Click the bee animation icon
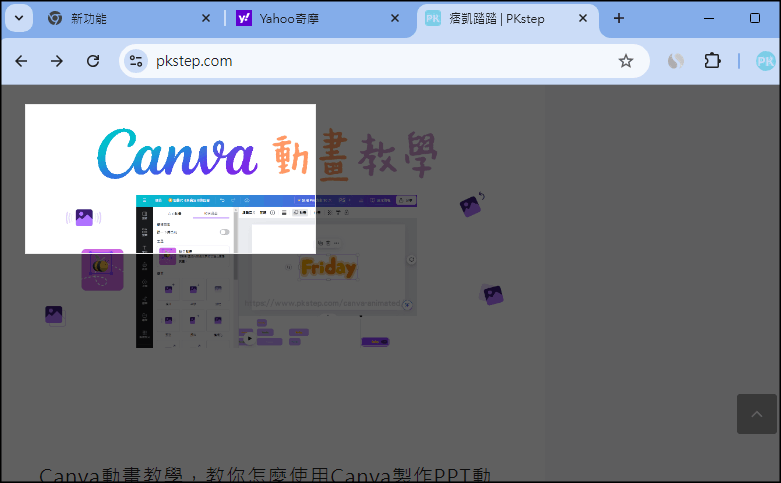 (x=102, y=269)
